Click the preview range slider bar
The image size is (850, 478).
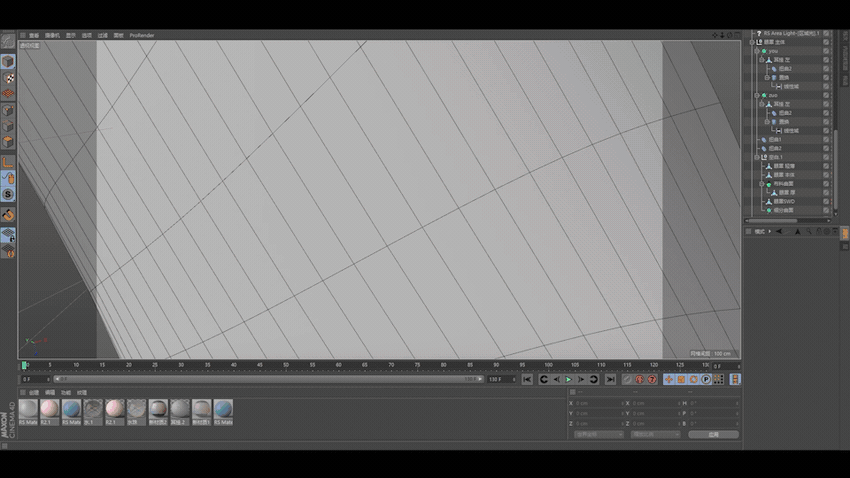point(268,379)
